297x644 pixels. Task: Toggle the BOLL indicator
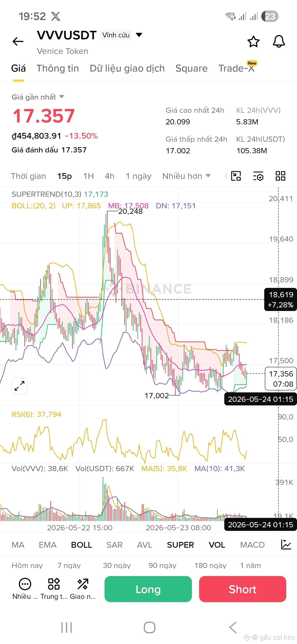81,545
